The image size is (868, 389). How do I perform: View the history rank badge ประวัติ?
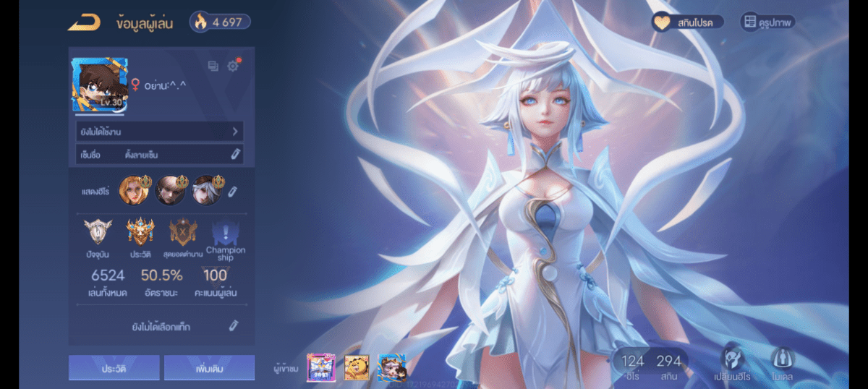point(140,232)
